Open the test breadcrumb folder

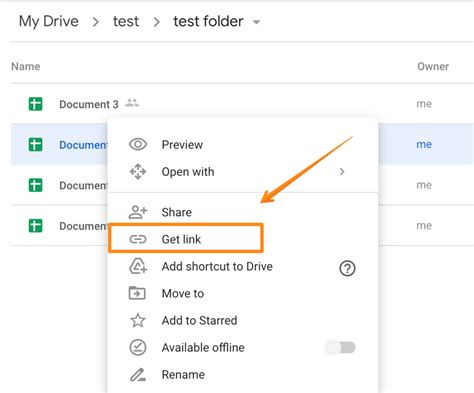[x=126, y=21]
